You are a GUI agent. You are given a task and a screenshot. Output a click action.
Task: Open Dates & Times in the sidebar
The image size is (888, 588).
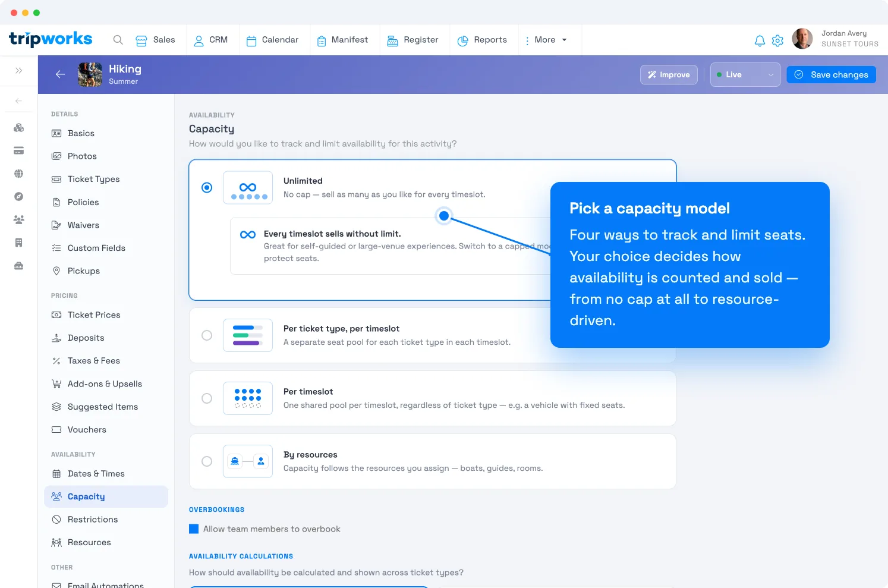coord(106,474)
